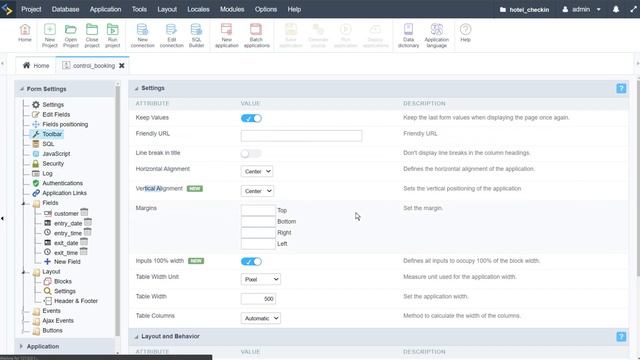Open the Database menu
Viewport: 640px width, 360px height.
(65, 9)
